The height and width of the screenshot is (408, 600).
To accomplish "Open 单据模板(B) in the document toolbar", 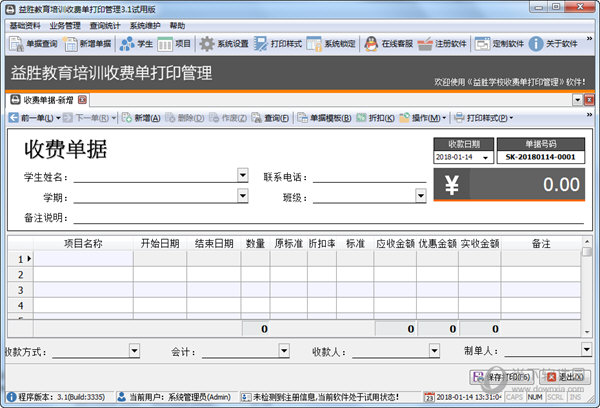I will pos(324,118).
